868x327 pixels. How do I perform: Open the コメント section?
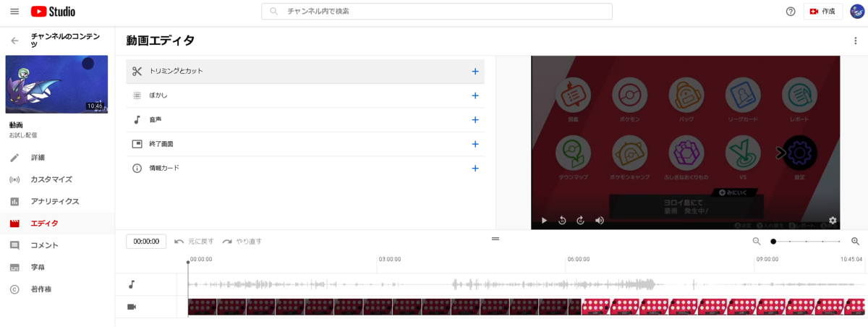tap(57, 245)
